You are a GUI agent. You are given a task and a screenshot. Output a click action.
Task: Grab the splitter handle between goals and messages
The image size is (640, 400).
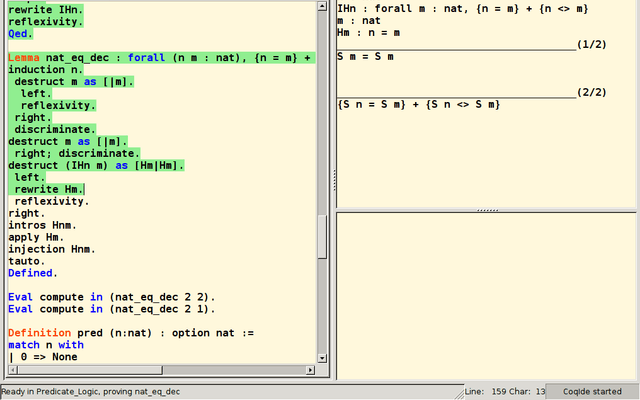488,210
